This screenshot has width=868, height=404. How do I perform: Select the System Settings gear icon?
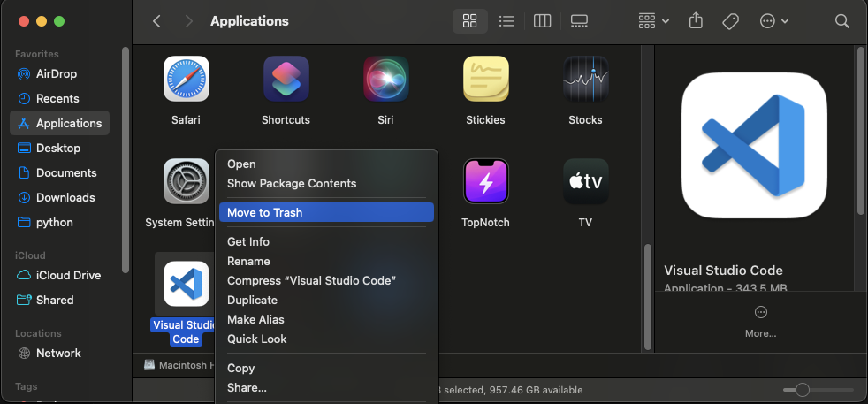(186, 181)
